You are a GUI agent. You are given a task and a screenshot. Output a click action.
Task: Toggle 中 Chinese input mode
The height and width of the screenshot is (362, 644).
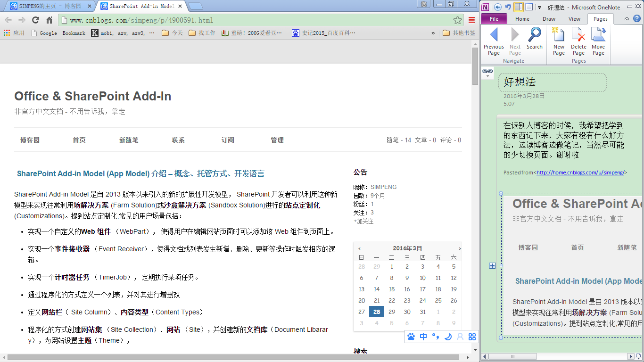click(423, 337)
